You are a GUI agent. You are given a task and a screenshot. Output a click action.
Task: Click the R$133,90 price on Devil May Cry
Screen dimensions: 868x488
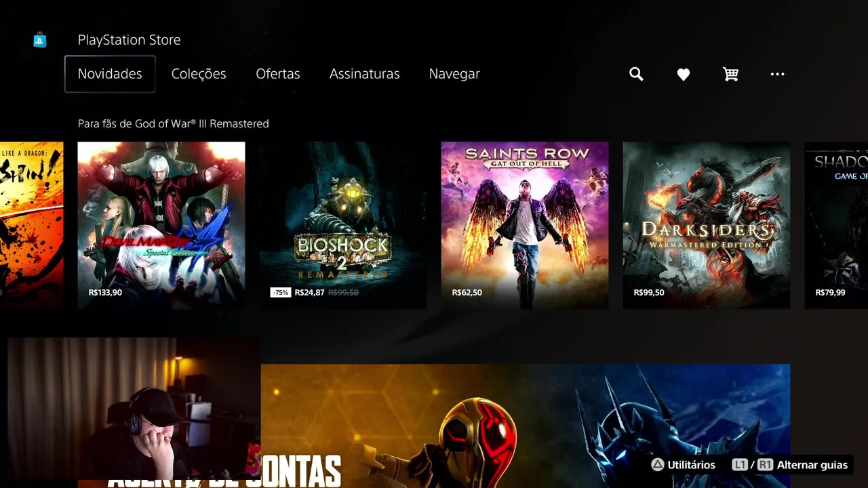pyautogui.click(x=105, y=293)
